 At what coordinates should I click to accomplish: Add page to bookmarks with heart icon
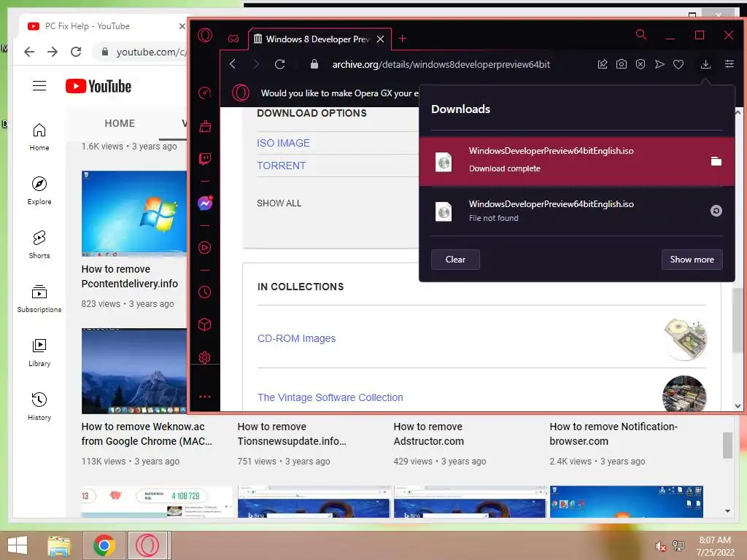point(678,64)
